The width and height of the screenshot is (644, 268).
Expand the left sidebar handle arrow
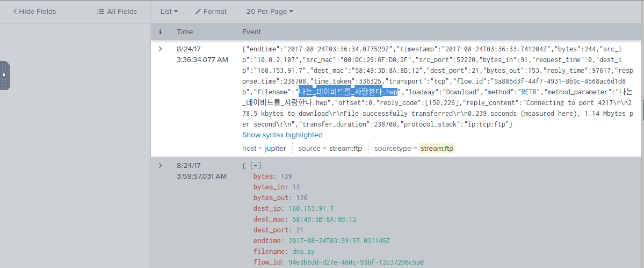point(4,75)
